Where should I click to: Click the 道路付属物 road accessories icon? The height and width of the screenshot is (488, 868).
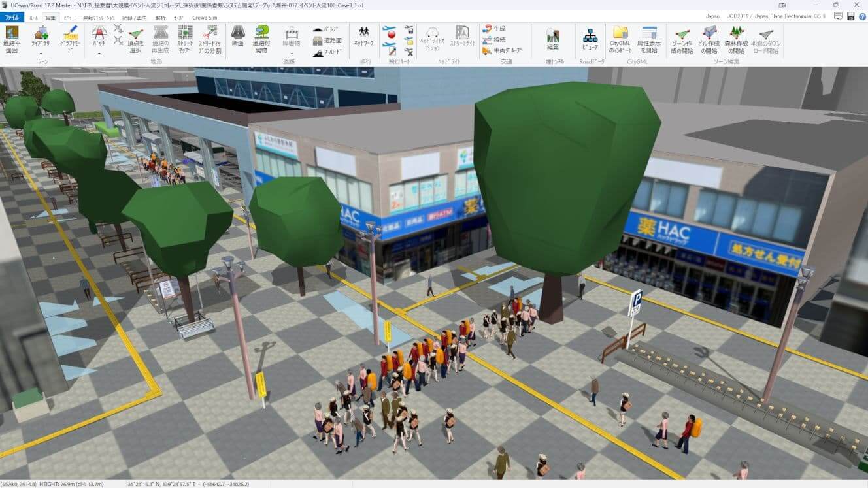coord(261,39)
